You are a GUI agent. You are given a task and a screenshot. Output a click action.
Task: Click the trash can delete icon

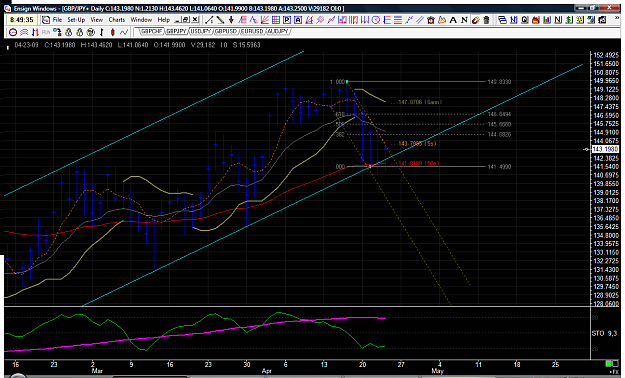pyautogui.click(x=486, y=20)
